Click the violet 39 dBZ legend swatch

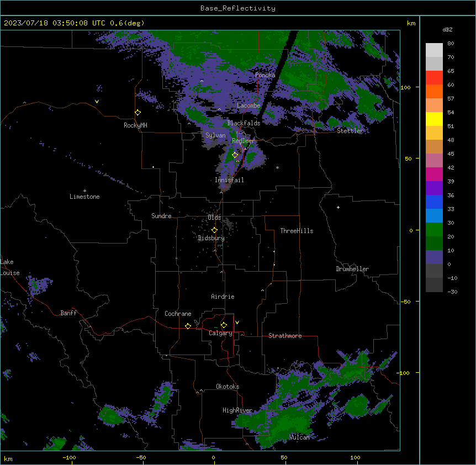pyautogui.click(x=434, y=188)
